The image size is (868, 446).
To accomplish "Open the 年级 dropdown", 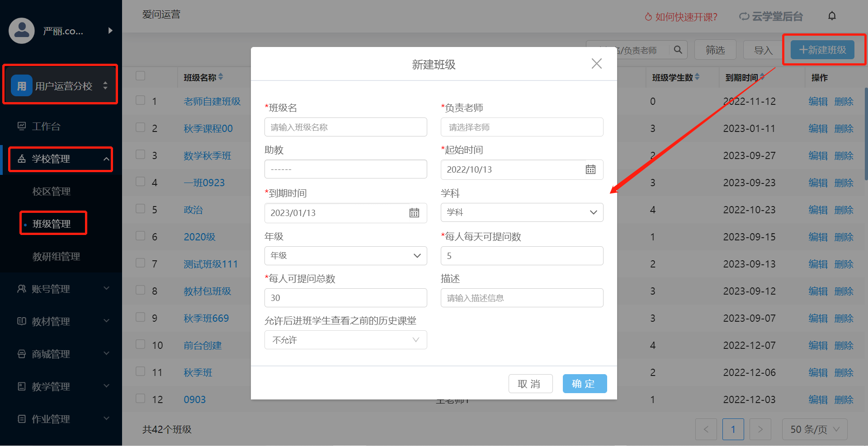I will 345,256.
